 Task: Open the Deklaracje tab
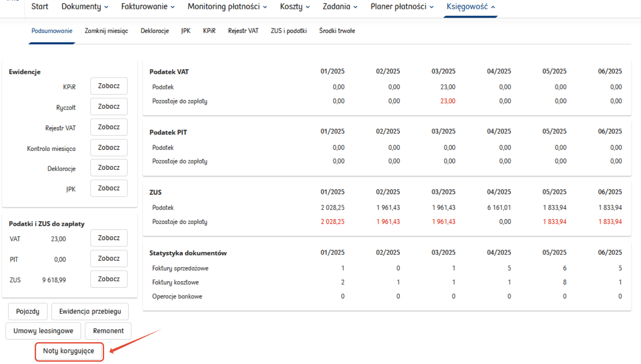[x=155, y=31]
